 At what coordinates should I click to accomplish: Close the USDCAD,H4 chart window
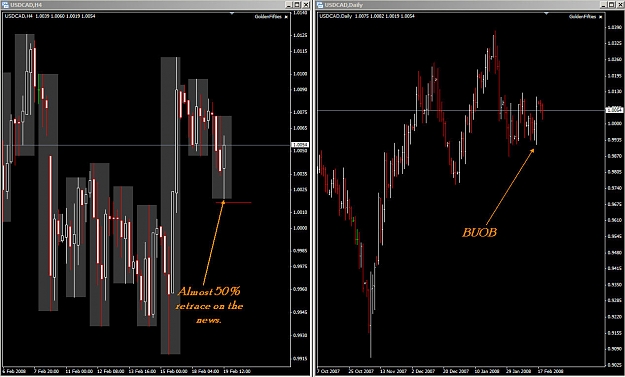coord(305,5)
